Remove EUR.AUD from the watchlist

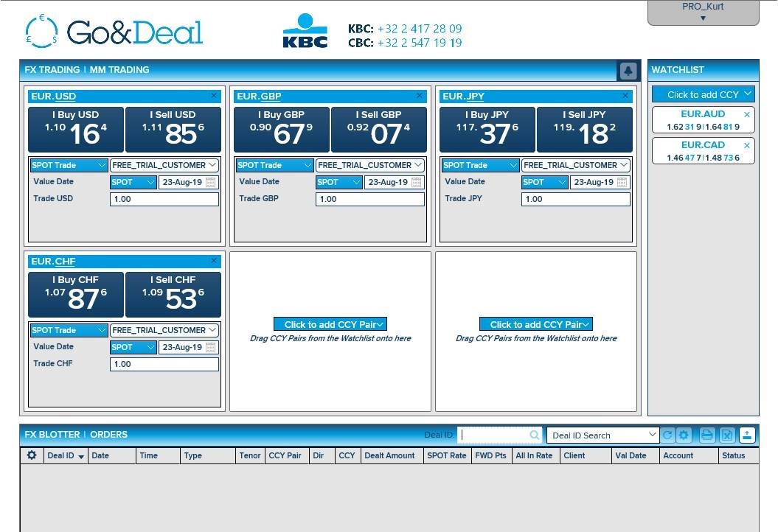(747, 114)
